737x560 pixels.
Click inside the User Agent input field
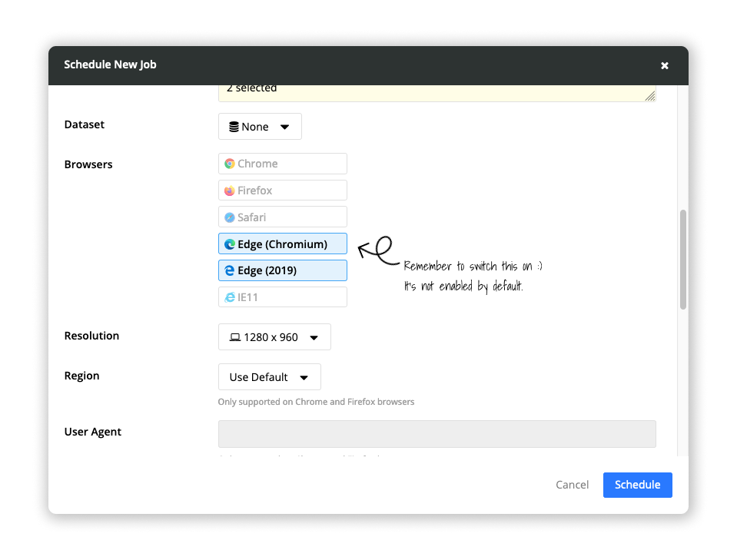(437, 434)
